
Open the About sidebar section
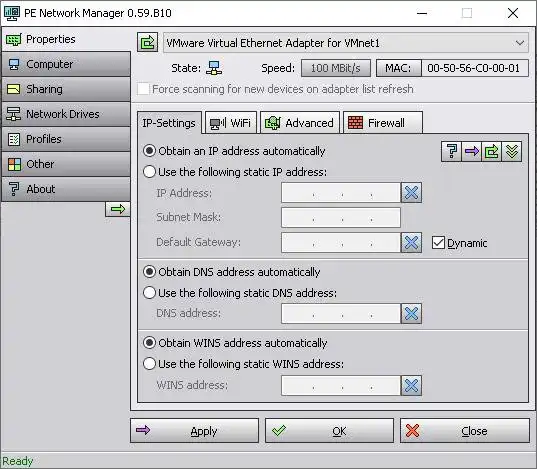tap(66, 189)
